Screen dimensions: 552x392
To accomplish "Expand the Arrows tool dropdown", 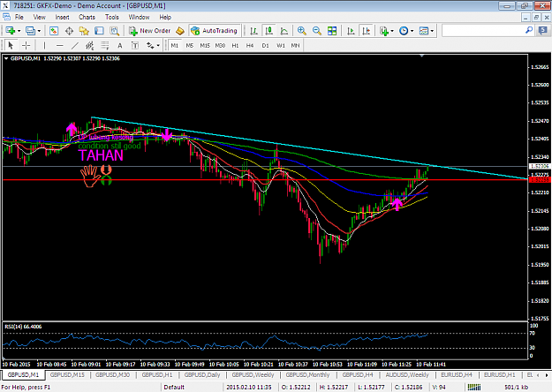I will [x=158, y=45].
